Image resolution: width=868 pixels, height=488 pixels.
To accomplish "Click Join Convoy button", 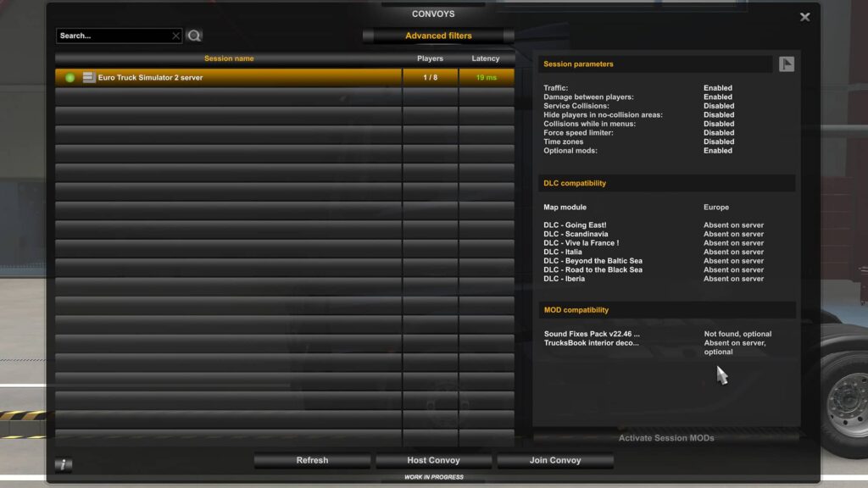I will (555, 460).
